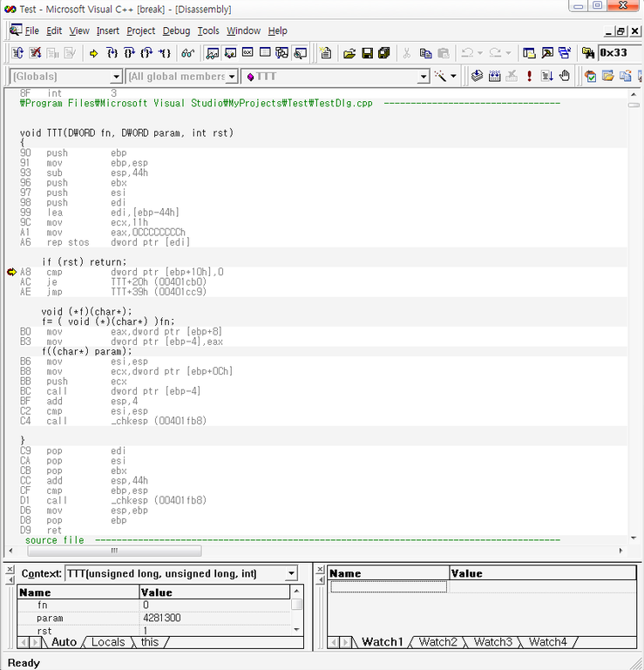Image resolution: width=644 pixels, height=670 pixels.
Task: Click the Window List icon
Action: [x=565, y=53]
